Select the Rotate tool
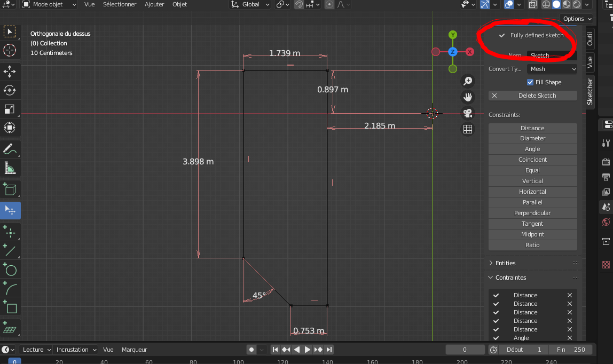Image resolution: width=613 pixels, height=364 pixels. 10,90
